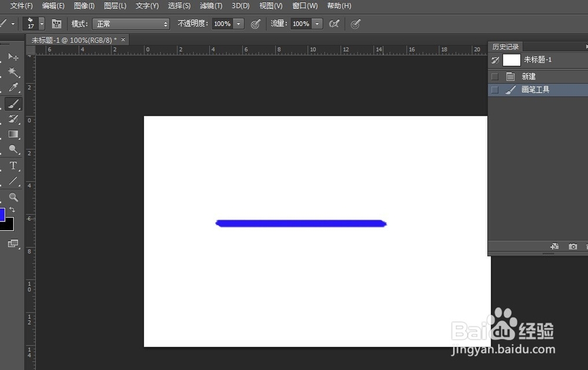588x370 pixels.
Task: Set history brush source for 画笔工具 state
Action: coord(495,90)
